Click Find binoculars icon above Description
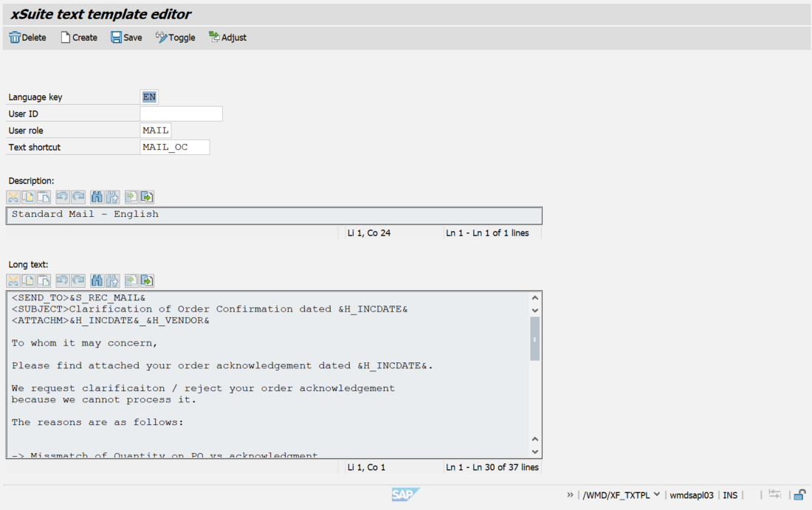 tap(97, 197)
